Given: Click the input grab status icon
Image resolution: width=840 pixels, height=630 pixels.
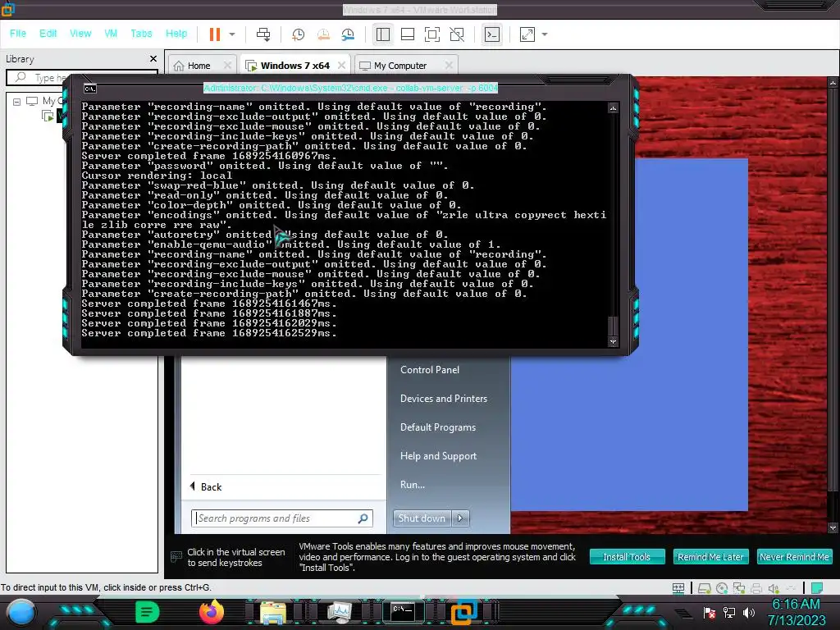Looking at the screenshot, I should pyautogui.click(x=678, y=588).
